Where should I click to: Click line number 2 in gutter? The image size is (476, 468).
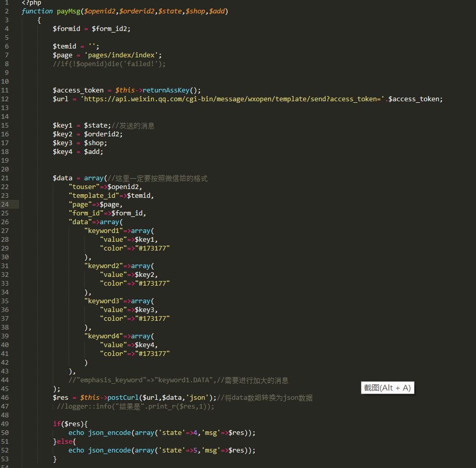point(7,11)
